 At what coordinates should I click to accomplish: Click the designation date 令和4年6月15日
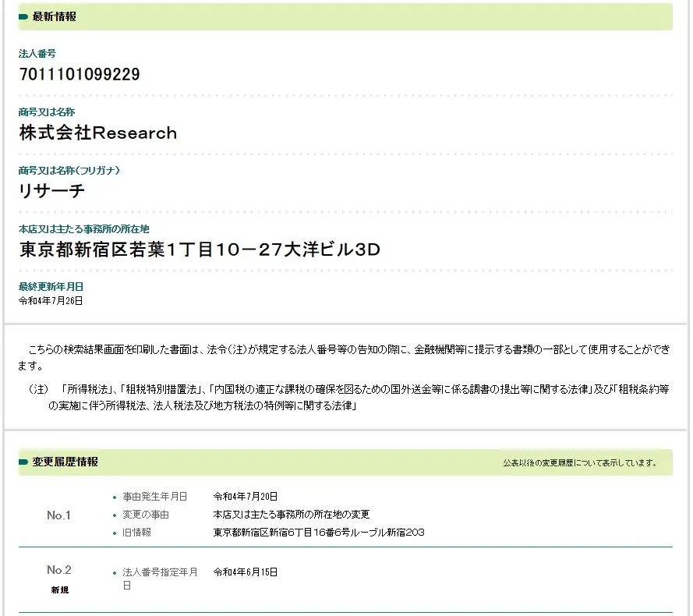tap(246, 572)
